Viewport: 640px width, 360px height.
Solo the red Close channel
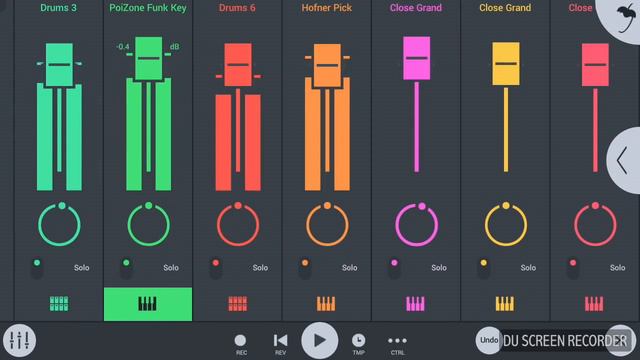coord(618,268)
